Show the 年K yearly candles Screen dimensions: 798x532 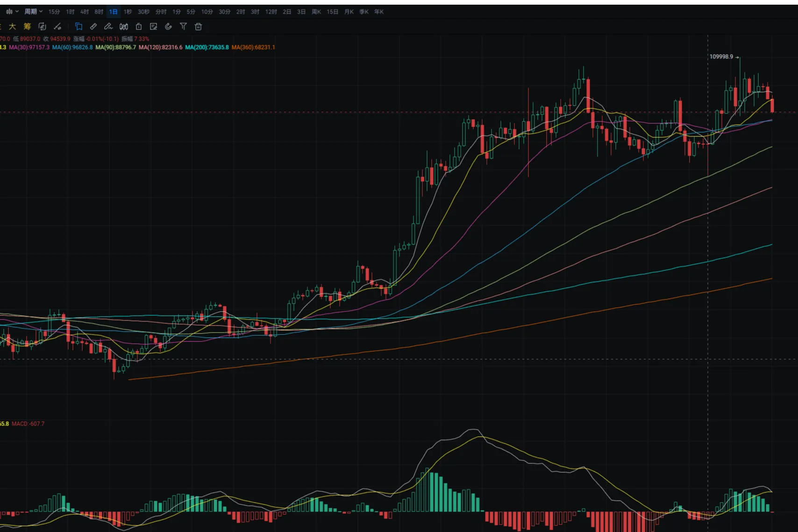coord(379,12)
